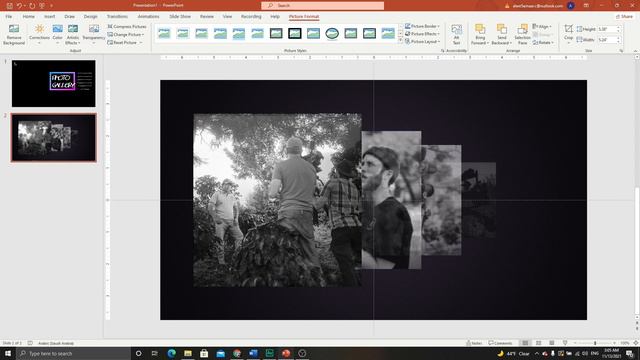This screenshot has height=360, width=640.
Task: Click Change Picture
Action: tap(126, 35)
